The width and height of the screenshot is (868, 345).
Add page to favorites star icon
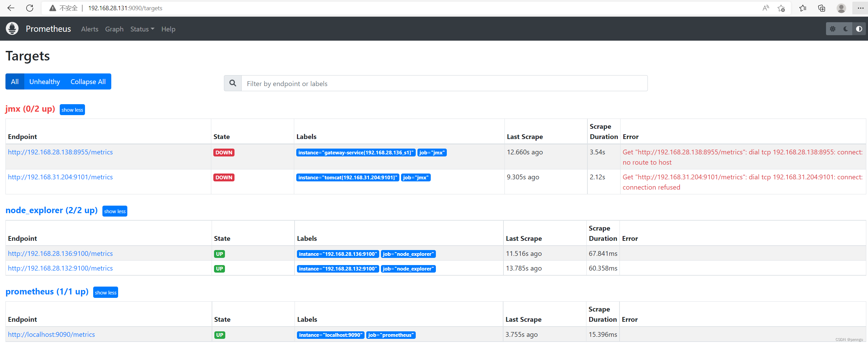[x=781, y=8]
